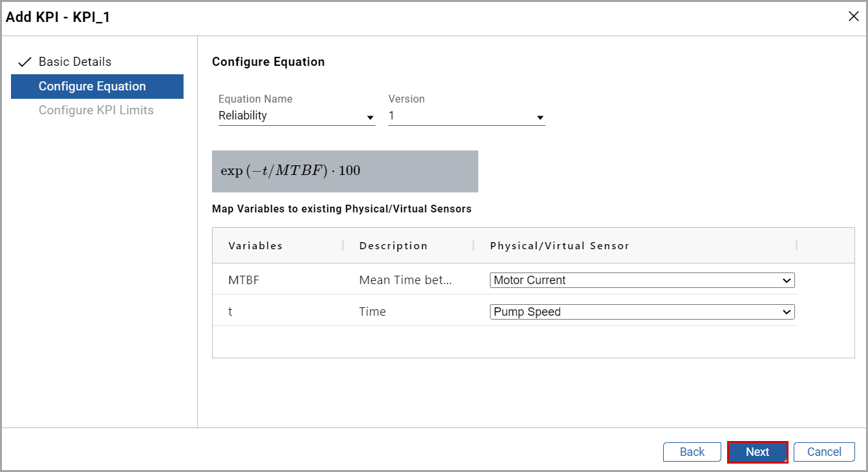Open the Equation Name dropdown arrow
Screen dimensions: 868x472
370,117
